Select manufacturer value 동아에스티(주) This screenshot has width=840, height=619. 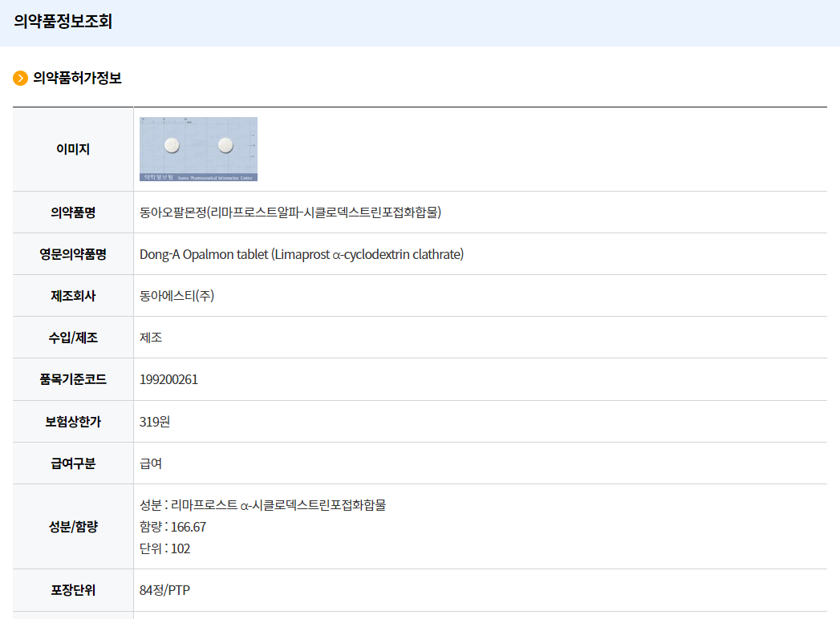[177, 296]
